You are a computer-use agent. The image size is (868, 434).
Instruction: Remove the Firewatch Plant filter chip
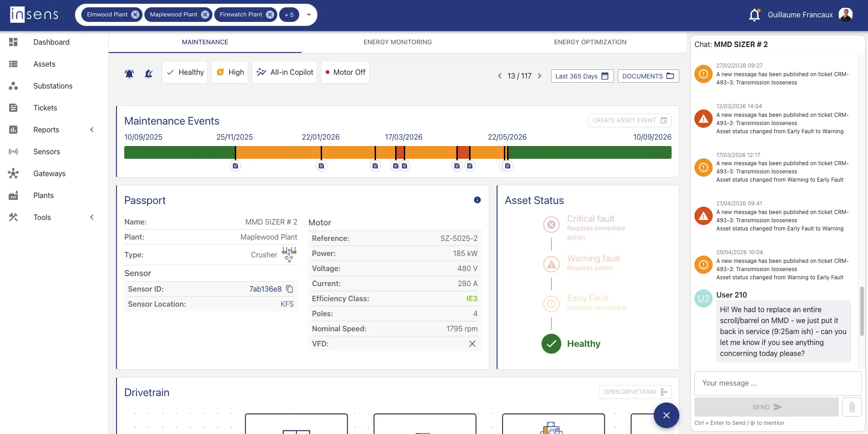[x=270, y=15]
